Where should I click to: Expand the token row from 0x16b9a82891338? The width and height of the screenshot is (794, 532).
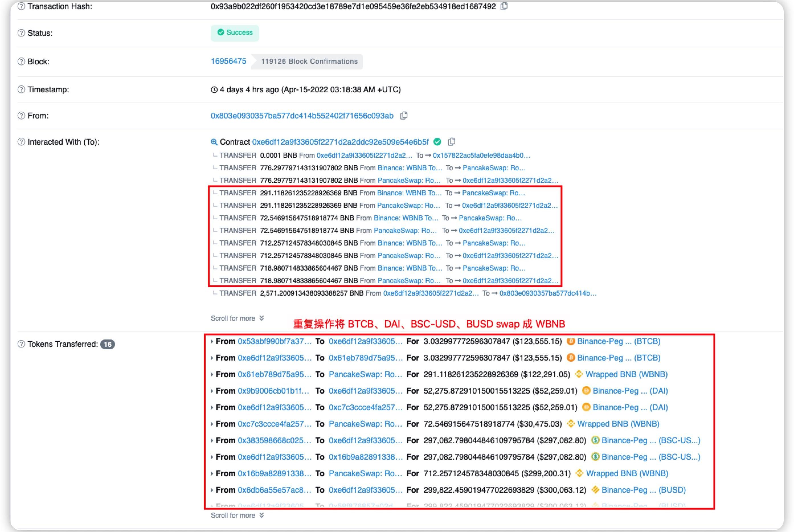click(212, 473)
